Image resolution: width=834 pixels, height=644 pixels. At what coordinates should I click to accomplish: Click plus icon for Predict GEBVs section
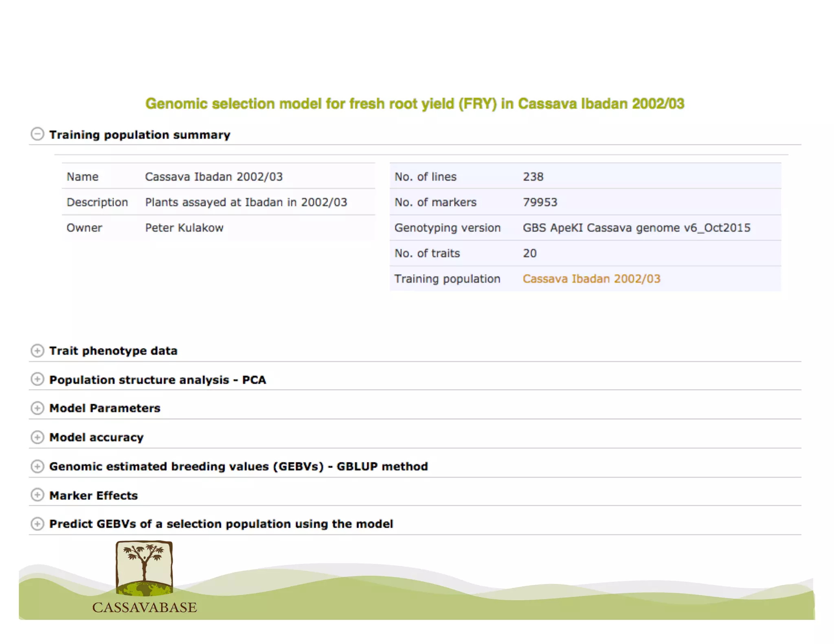(37, 524)
